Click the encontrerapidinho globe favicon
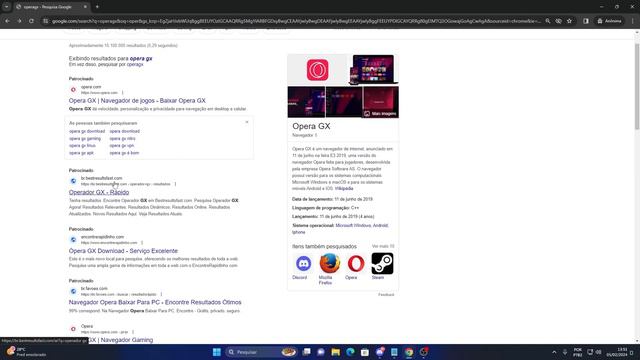The image size is (640, 360). [x=73, y=240]
